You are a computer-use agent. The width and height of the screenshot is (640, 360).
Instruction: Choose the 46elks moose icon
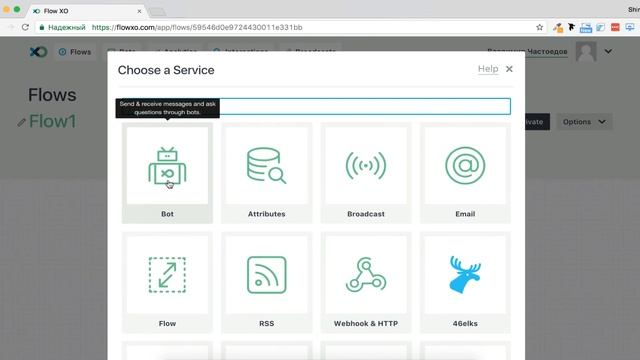tap(465, 275)
